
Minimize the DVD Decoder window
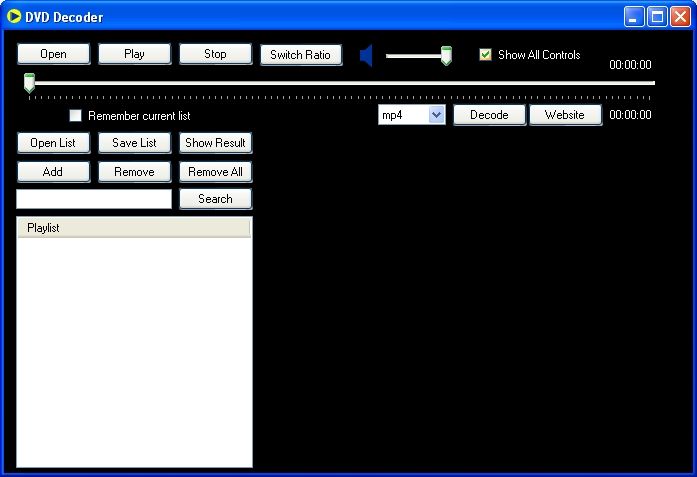click(x=634, y=17)
